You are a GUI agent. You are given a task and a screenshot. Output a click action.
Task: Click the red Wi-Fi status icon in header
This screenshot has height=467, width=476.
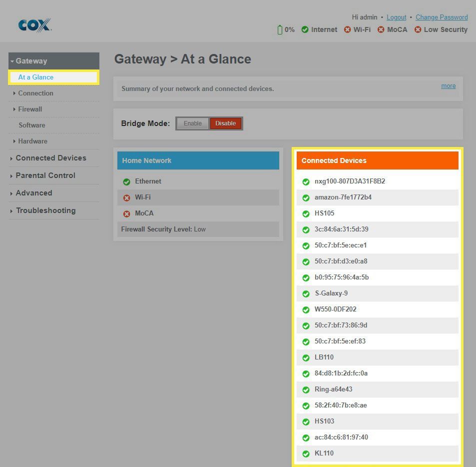(347, 30)
